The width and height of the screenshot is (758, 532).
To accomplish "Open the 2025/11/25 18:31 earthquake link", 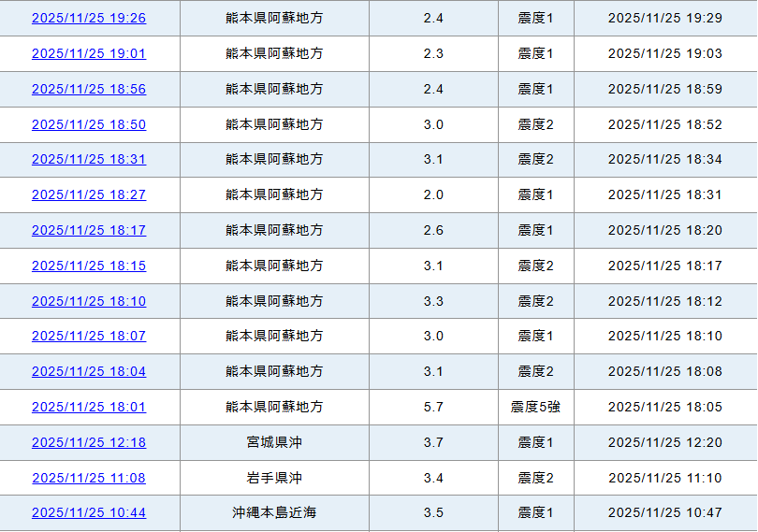I will (x=89, y=159).
